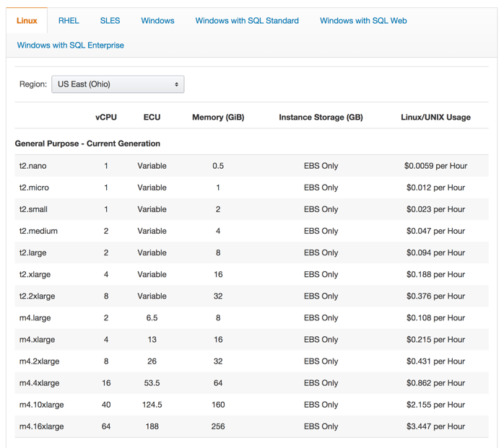Open Windows with SQL Enterprise tab

[x=70, y=45]
